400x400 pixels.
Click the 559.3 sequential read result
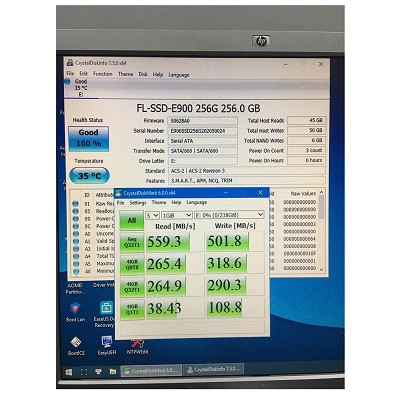pos(175,242)
